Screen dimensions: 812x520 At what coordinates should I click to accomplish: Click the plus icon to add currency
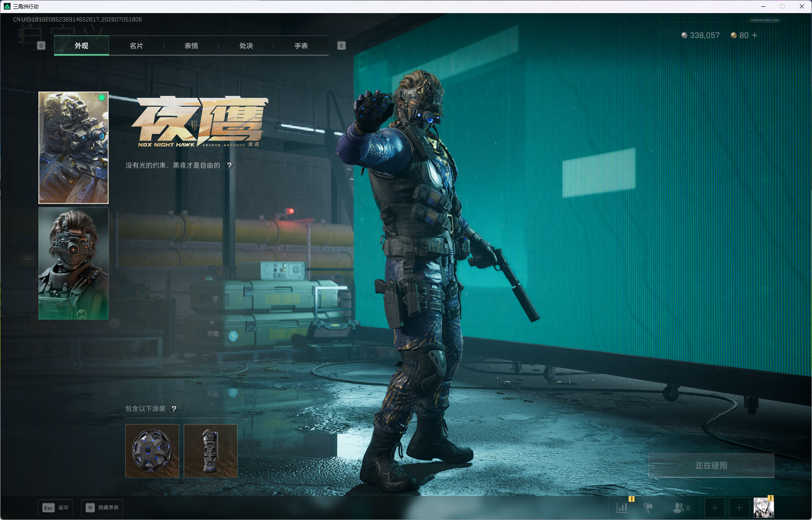pyautogui.click(x=755, y=35)
